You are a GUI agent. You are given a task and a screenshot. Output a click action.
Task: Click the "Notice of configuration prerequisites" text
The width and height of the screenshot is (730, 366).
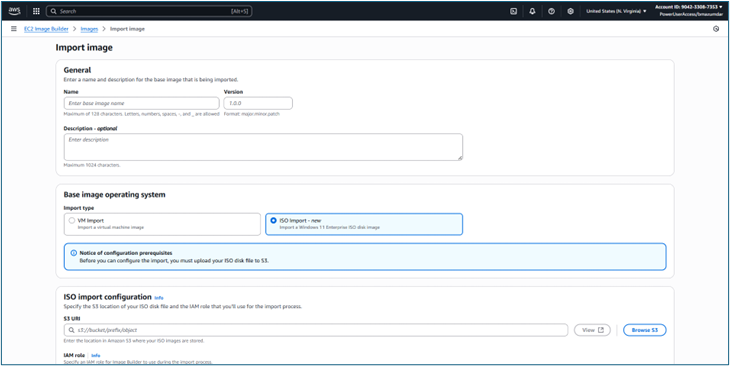point(126,253)
